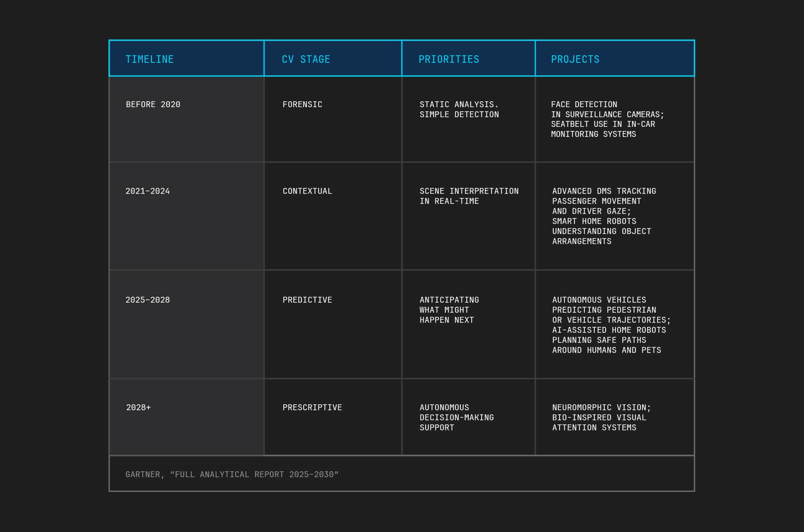
Task: Select Autonomous Decision-Making Support text
Action: coord(457,417)
